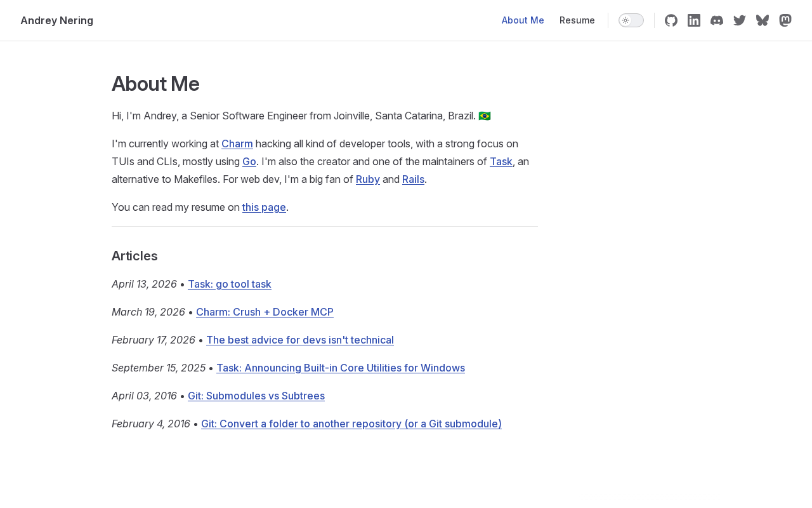Toggle the light/dark theme switch
Screen dimensions: 812x508
click(x=631, y=20)
